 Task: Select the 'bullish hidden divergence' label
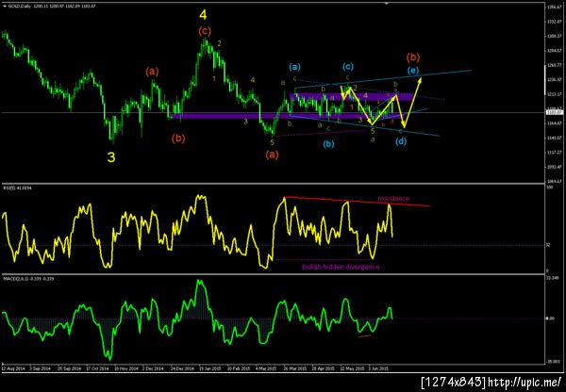[x=341, y=267]
